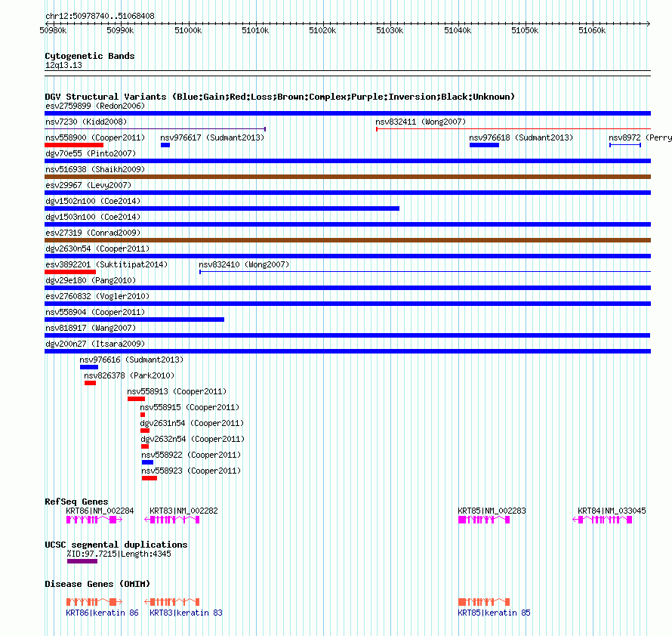Click the nsv976617 (Sudmant2013) label
The width and height of the screenshot is (672, 636).
(212, 137)
